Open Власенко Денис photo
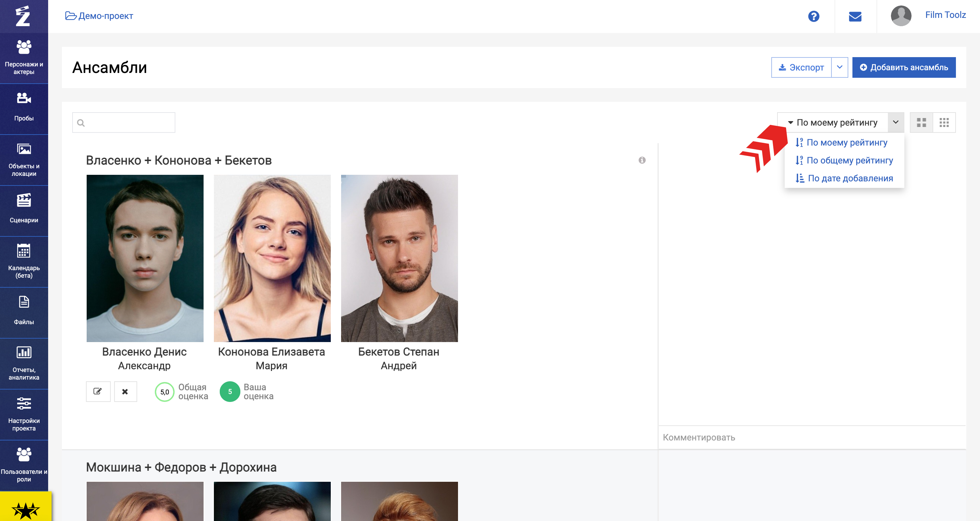 pyautogui.click(x=145, y=258)
